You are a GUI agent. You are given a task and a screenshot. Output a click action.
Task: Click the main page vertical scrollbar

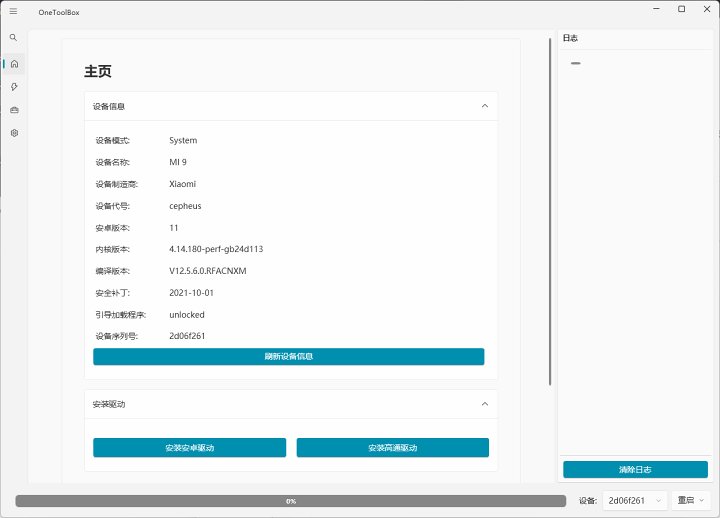(549, 210)
